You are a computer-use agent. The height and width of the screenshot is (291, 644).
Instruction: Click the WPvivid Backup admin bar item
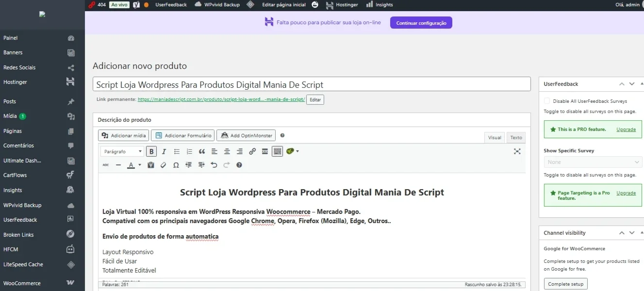(217, 5)
